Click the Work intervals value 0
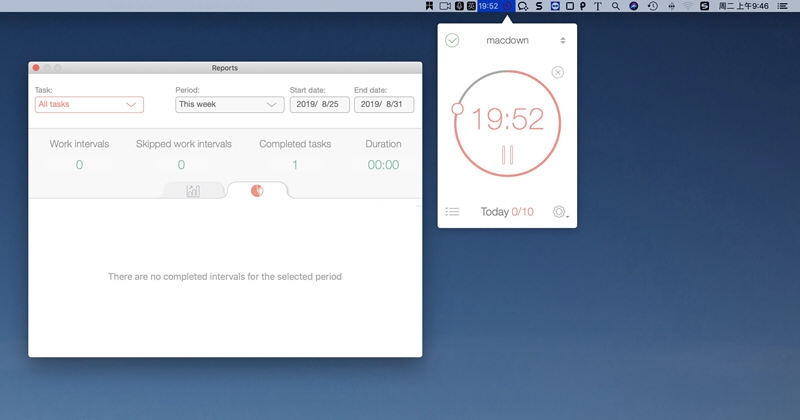 (x=79, y=165)
